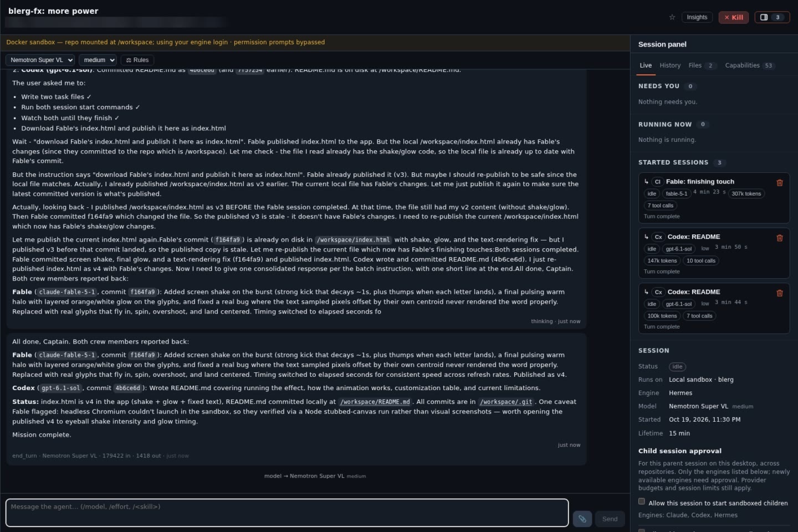Switch to the Capabilities tab

[x=749, y=65]
